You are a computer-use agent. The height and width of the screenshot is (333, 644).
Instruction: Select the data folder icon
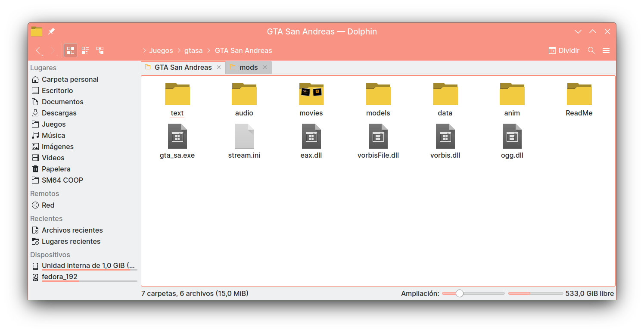(x=445, y=94)
